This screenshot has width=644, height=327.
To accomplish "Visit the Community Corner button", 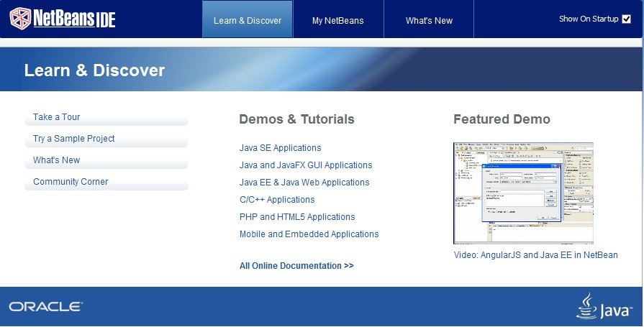I will pos(71,182).
